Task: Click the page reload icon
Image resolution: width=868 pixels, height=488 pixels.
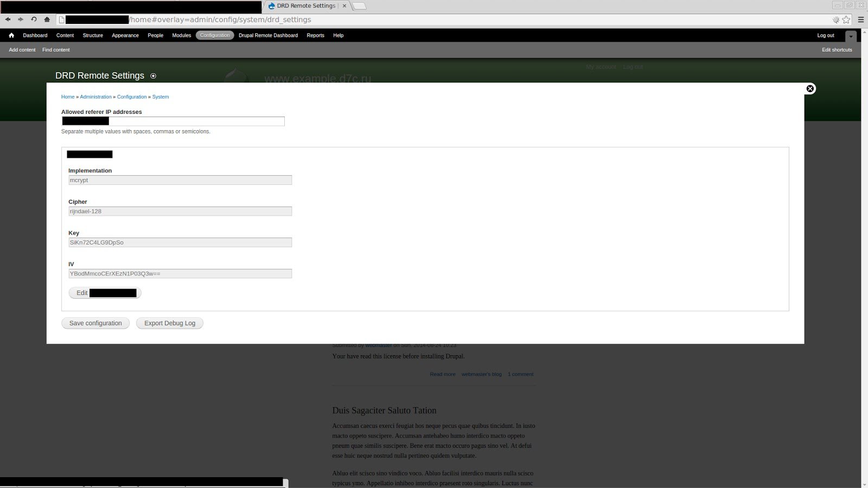Action: 33,20
